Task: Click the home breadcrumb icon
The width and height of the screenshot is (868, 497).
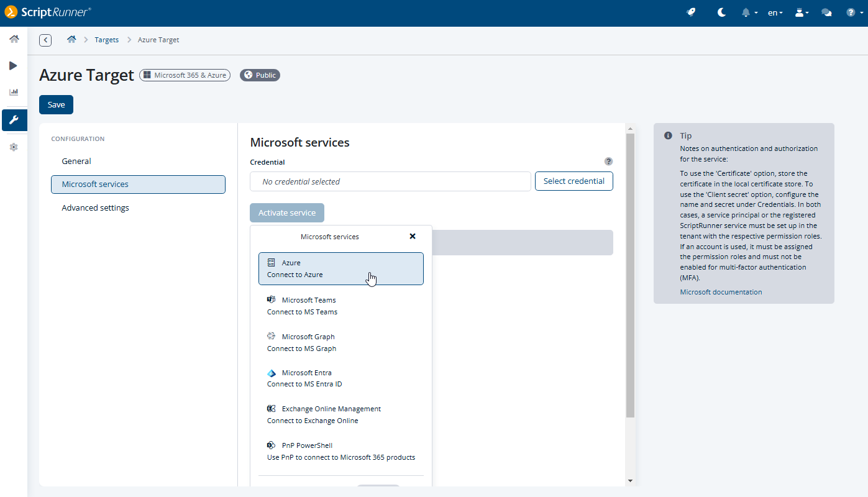Action: coord(71,40)
